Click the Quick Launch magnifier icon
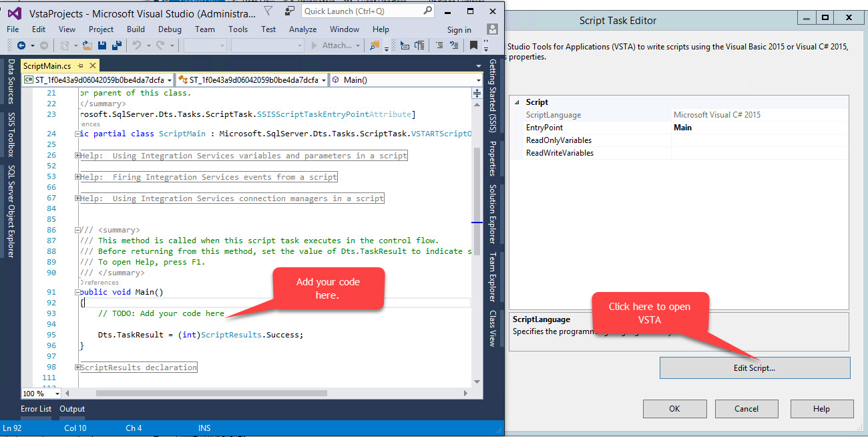 [427, 11]
